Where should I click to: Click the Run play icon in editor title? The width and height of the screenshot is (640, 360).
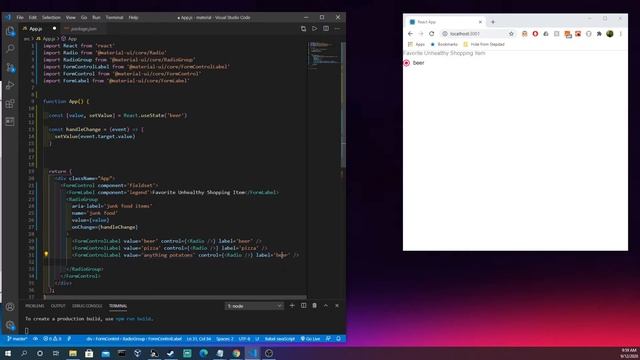click(x=314, y=29)
